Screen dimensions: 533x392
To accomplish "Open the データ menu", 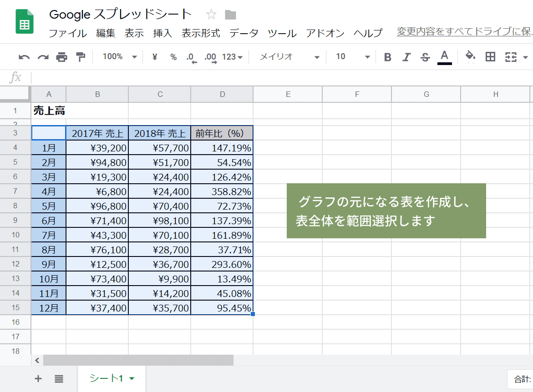I will [244, 33].
